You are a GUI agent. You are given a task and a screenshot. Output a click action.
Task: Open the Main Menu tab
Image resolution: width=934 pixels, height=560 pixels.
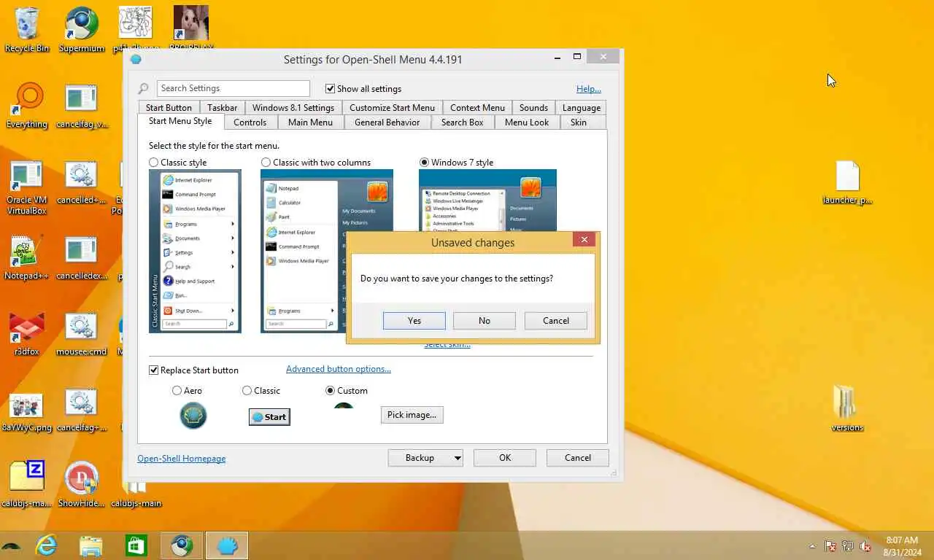tap(310, 122)
